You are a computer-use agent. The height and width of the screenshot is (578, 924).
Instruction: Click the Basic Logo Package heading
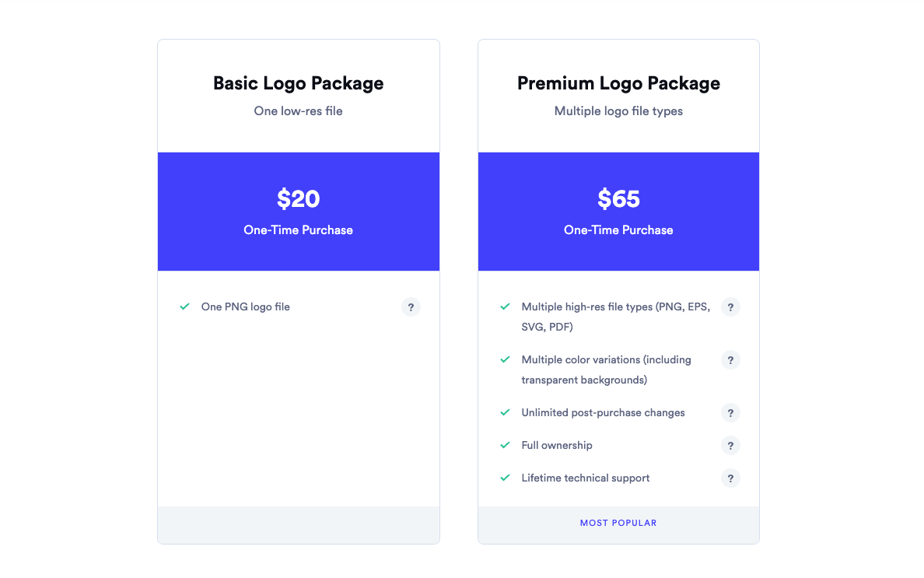(298, 83)
